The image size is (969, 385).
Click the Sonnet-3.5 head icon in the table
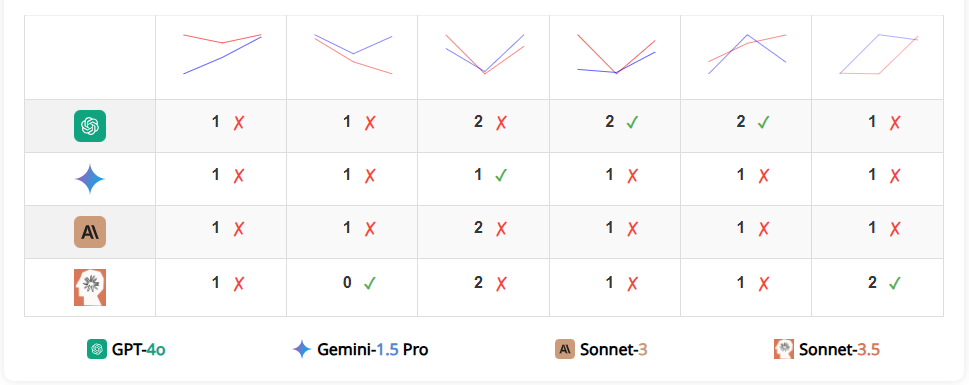tap(90, 287)
